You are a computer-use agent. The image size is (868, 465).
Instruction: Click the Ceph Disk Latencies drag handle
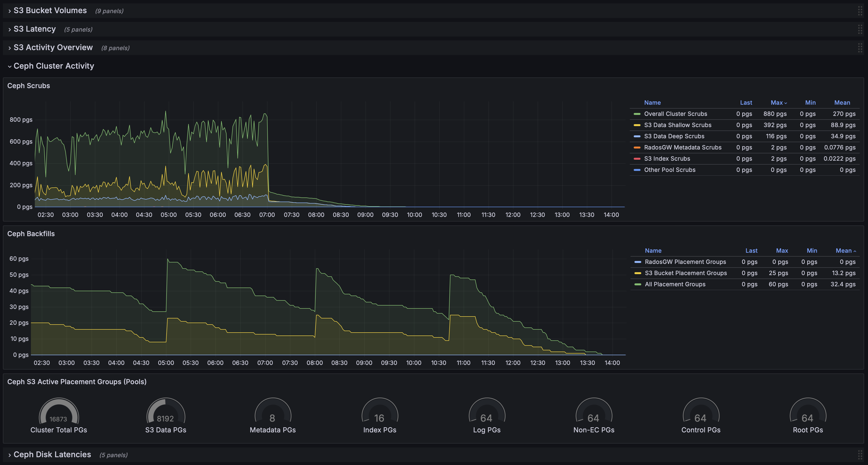click(860, 455)
